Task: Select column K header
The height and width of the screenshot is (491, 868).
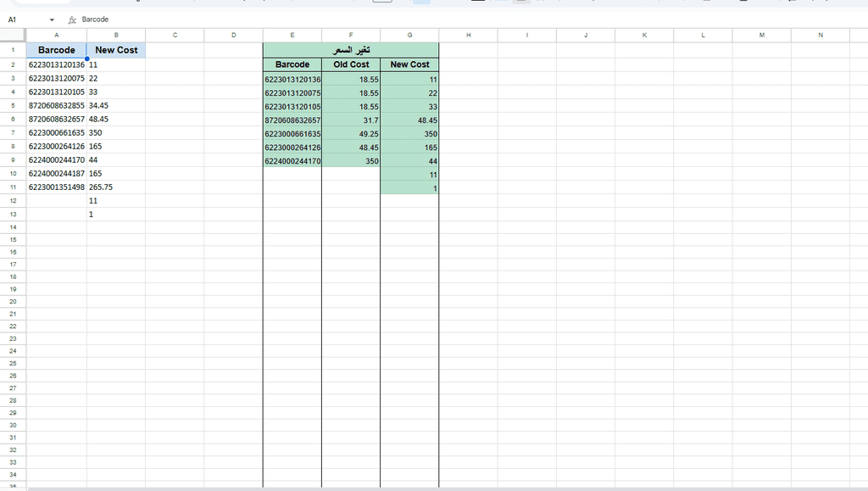Action: [644, 36]
